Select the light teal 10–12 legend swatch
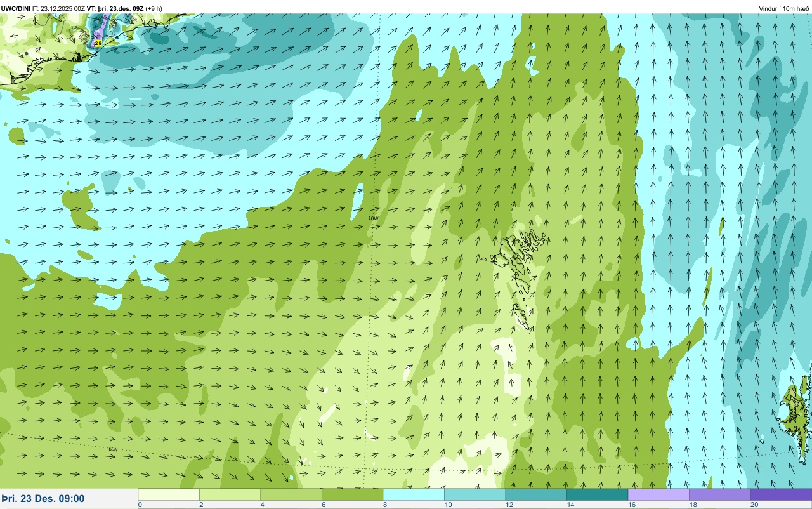The image size is (812, 509). coord(475,494)
